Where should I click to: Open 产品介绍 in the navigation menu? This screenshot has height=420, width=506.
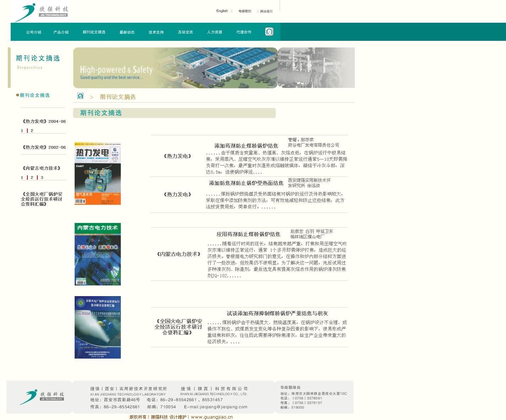click(x=61, y=32)
